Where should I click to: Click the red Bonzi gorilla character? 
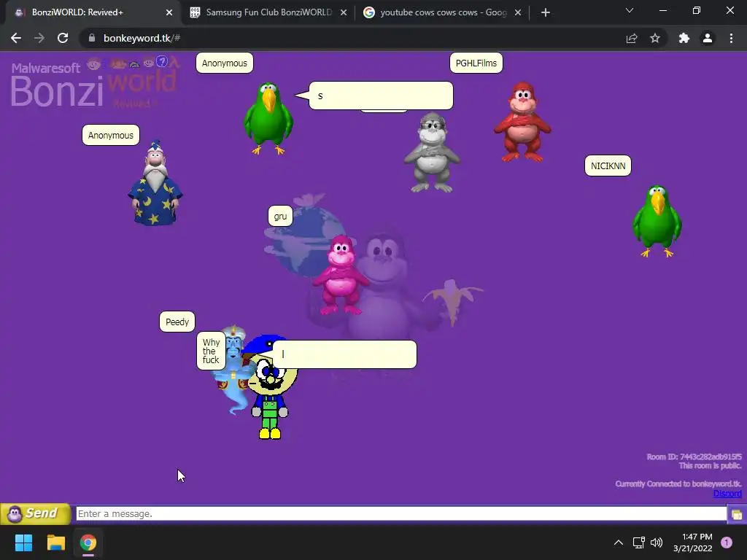(522, 122)
